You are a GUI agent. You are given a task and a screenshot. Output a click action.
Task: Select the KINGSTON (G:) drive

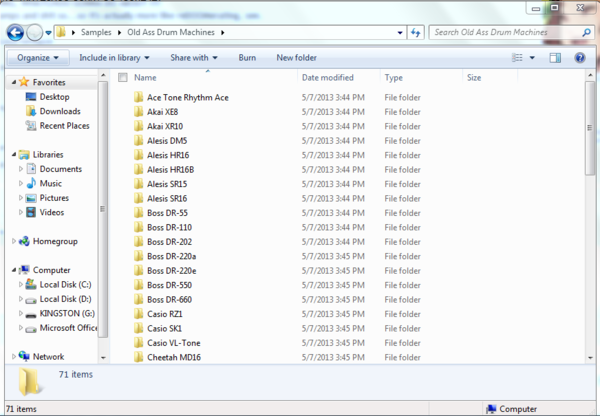(66, 313)
